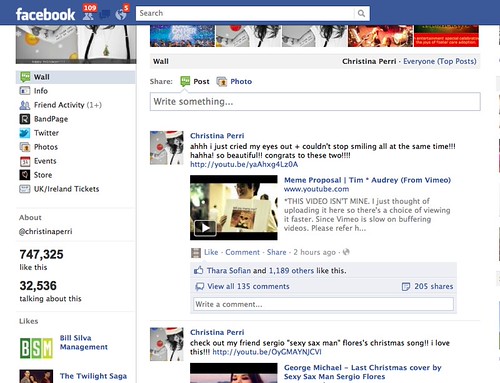Open Thara Sofian profile link
This screenshot has width=500, height=383.
229,271
